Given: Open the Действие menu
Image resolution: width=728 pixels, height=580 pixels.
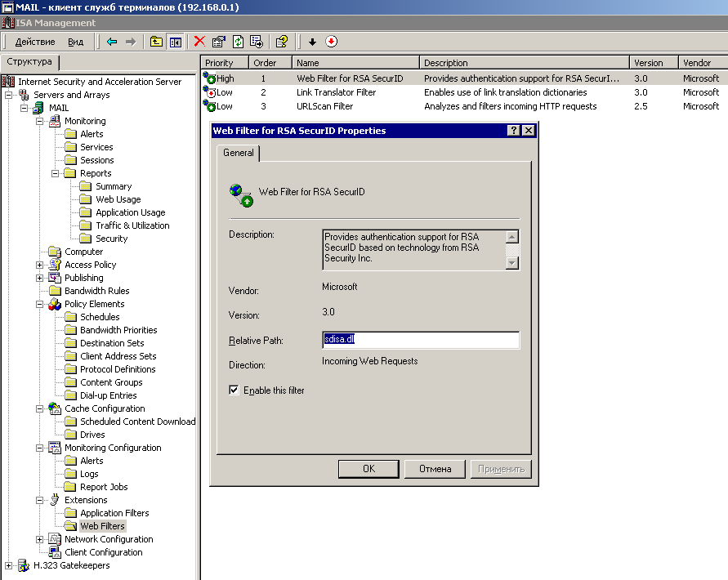Looking at the screenshot, I should (x=35, y=42).
